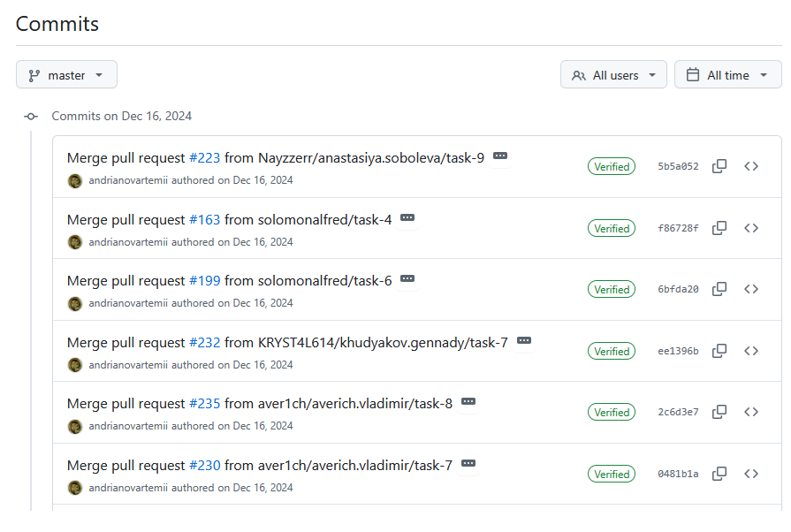Open pull request #235 link
Viewport: 791px width, 532px height.
coord(204,403)
